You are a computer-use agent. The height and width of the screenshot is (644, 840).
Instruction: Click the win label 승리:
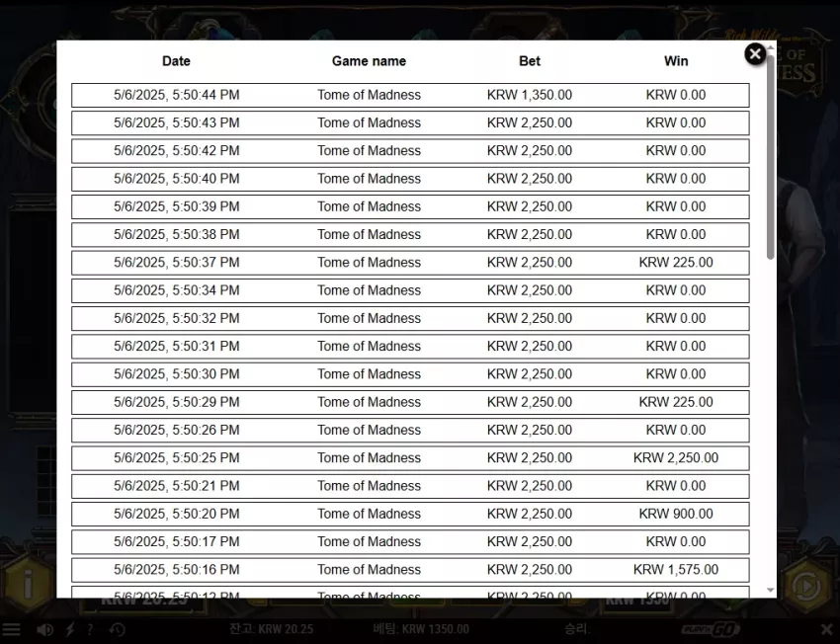[577, 629]
